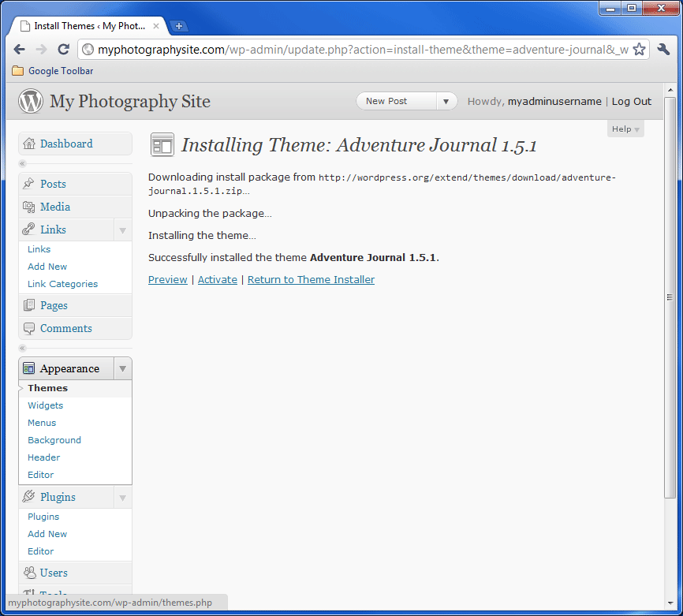
Task: Open Link Categories submenu item
Action: tap(63, 284)
